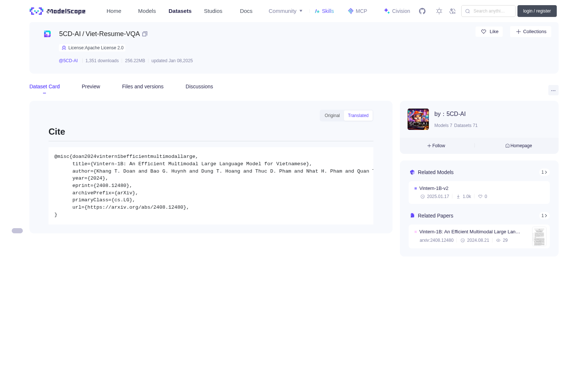Click the dataset avatar icon beside 5CD-AI

[x=47, y=34]
